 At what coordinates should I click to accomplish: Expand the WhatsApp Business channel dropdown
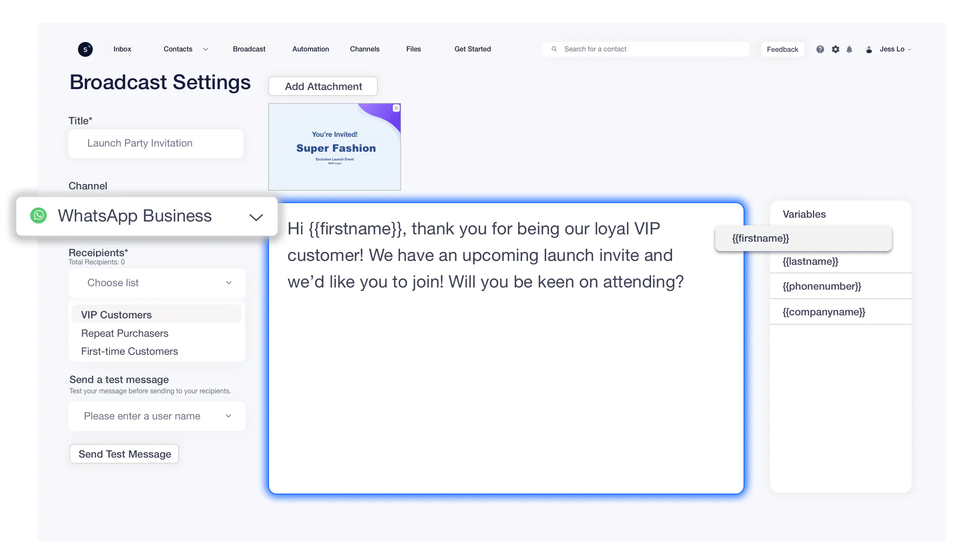pyautogui.click(x=257, y=216)
